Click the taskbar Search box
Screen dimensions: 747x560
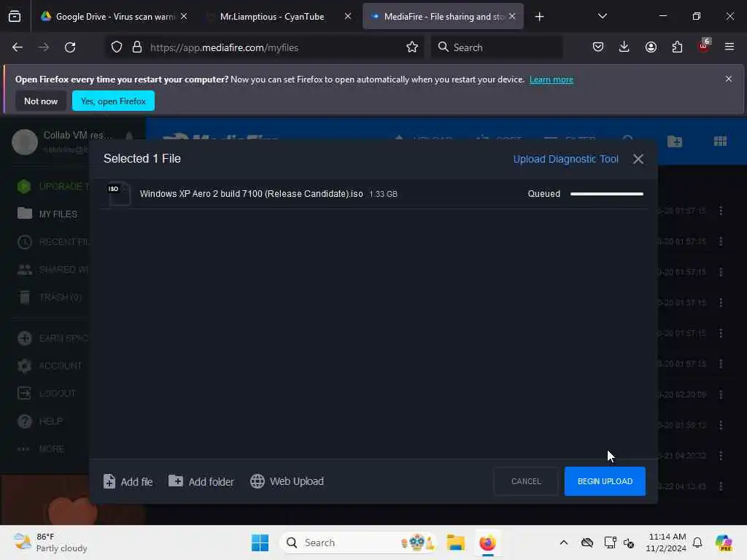[x=357, y=542]
